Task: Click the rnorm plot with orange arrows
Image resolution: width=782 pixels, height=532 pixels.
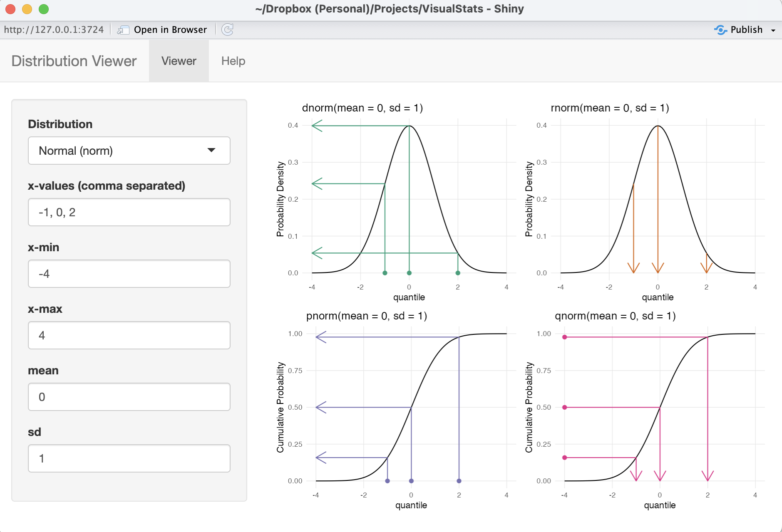Action: pos(658,200)
